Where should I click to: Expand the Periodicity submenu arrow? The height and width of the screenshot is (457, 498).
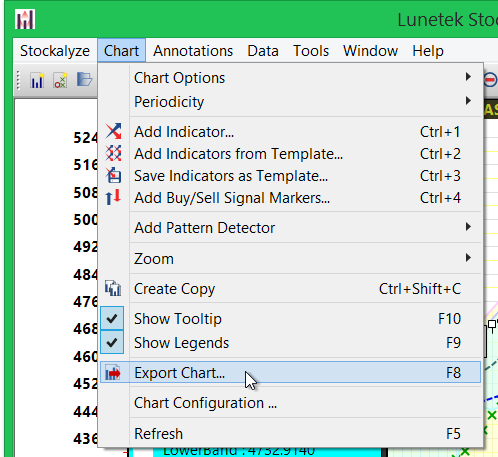point(468,101)
